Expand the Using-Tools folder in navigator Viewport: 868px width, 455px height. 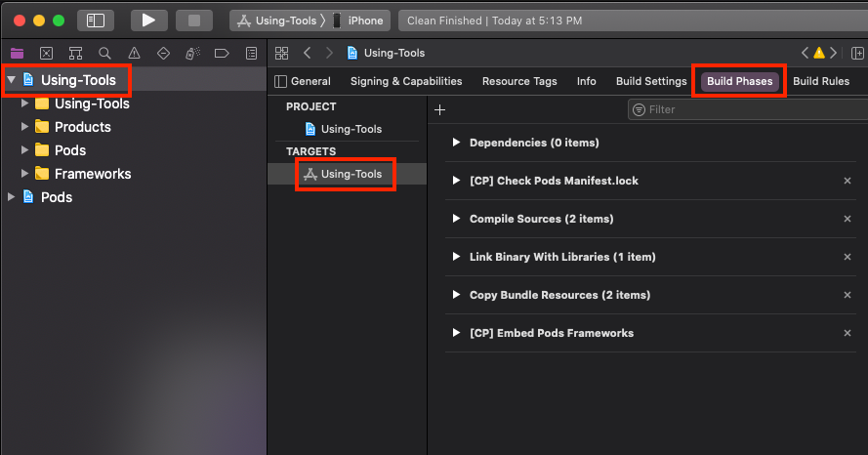tap(24, 103)
